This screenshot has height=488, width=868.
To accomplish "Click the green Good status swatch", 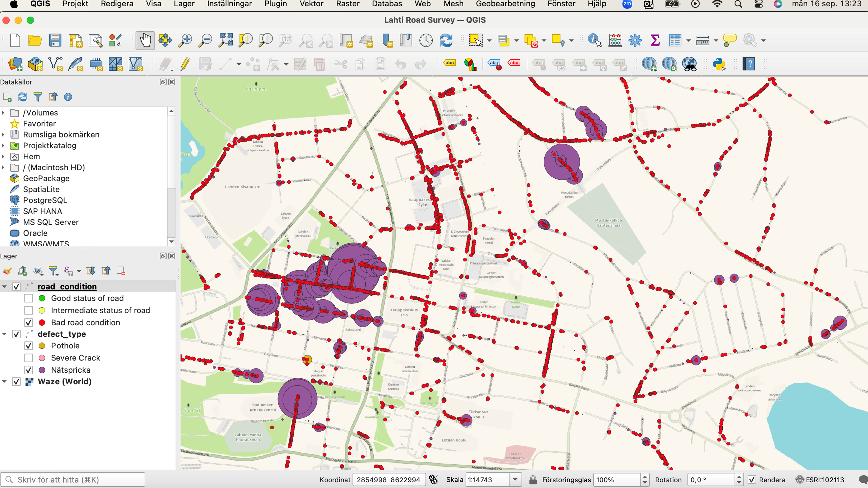I will click(x=42, y=298).
